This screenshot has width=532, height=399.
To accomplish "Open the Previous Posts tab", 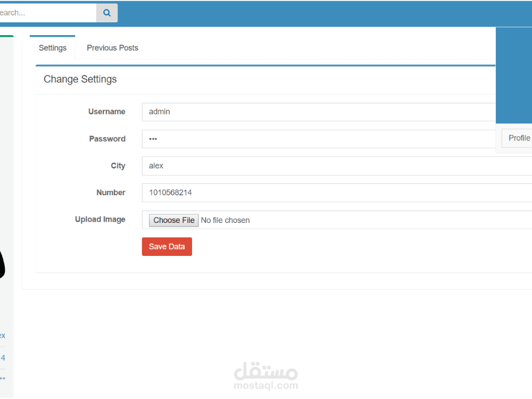I will 112,48.
